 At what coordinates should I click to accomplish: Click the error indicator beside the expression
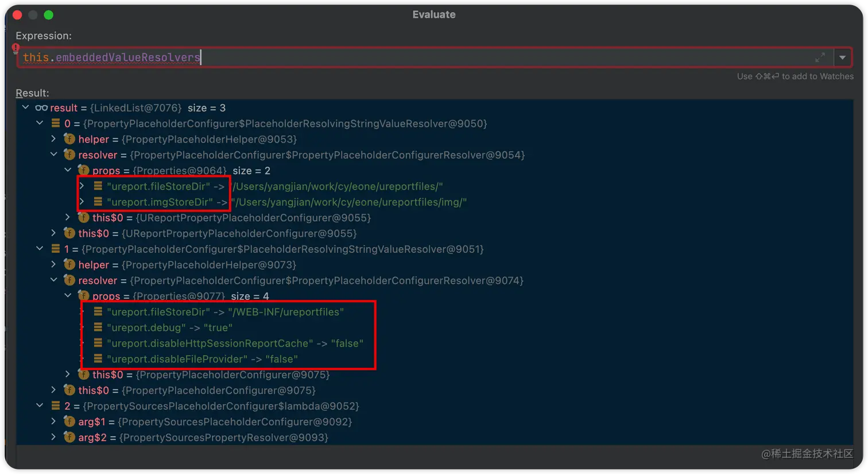15,48
